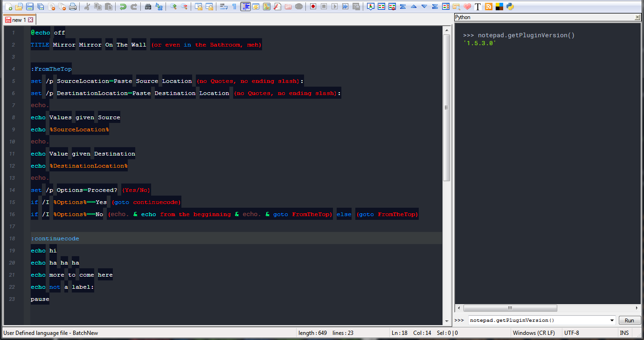The image size is (644, 340).
Task: Jump to last difference icon
Action: tap(435, 7)
